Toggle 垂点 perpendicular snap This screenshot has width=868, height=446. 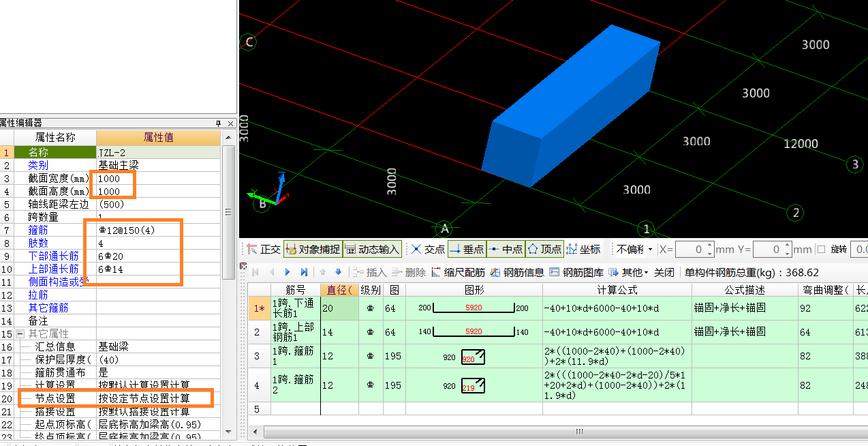466,250
